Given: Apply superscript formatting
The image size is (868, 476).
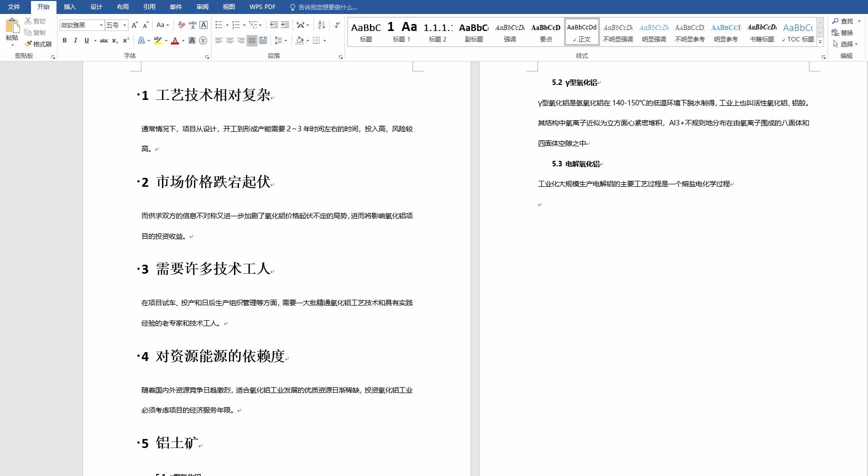Looking at the screenshot, I should tap(125, 41).
